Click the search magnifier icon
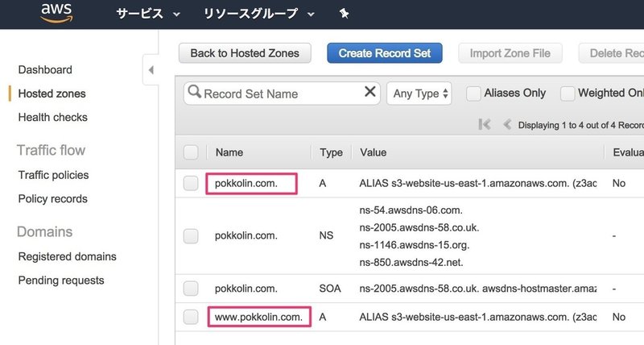 pos(194,91)
